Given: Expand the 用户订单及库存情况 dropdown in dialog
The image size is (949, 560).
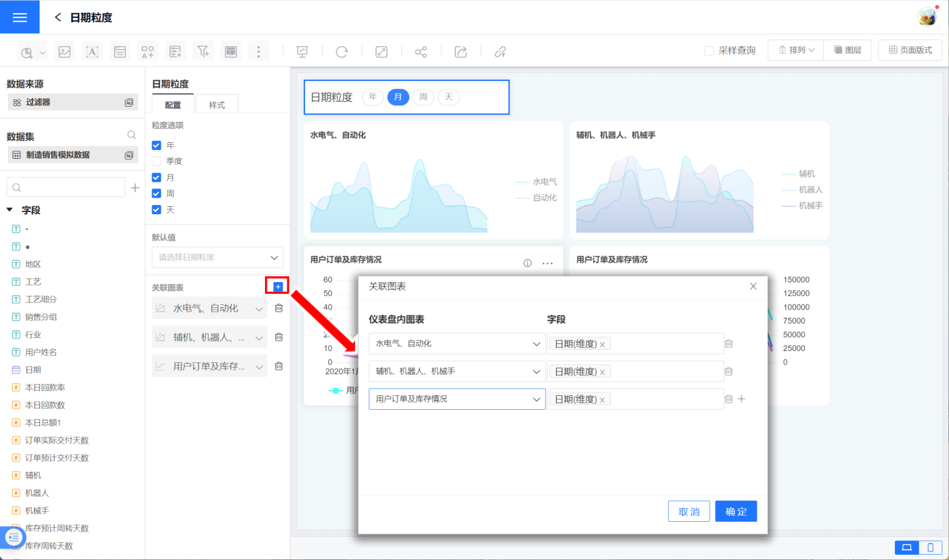Looking at the screenshot, I should click(457, 399).
